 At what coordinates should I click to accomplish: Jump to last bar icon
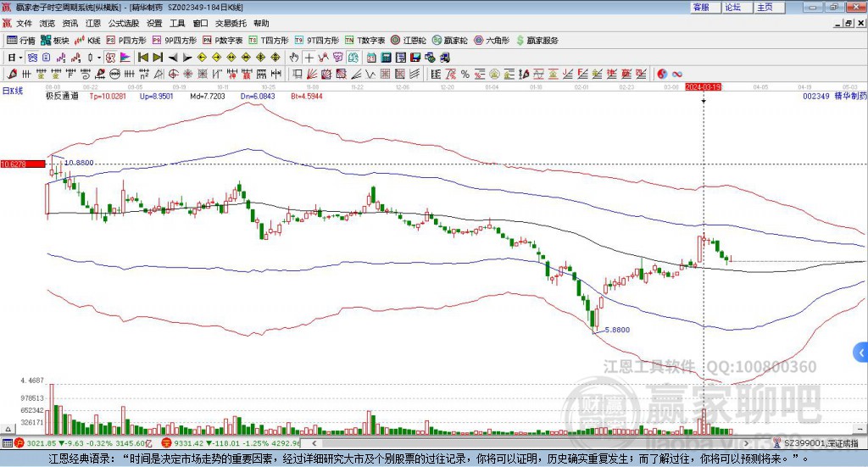[158, 57]
